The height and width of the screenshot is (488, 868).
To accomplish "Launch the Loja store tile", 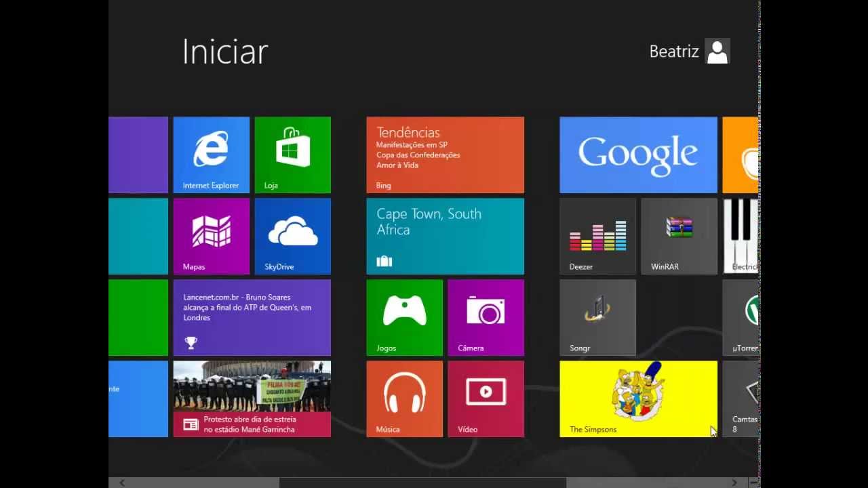I will click(x=292, y=155).
